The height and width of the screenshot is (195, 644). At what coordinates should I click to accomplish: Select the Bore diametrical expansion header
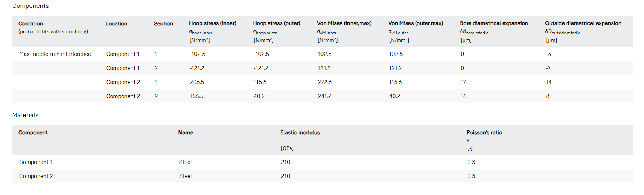[494, 23]
